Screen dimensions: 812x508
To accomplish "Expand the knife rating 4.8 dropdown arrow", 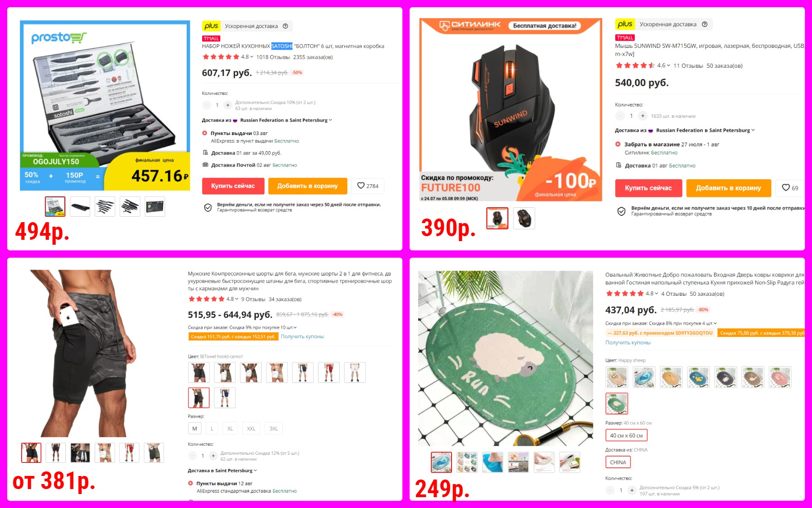I will pyautogui.click(x=252, y=57).
